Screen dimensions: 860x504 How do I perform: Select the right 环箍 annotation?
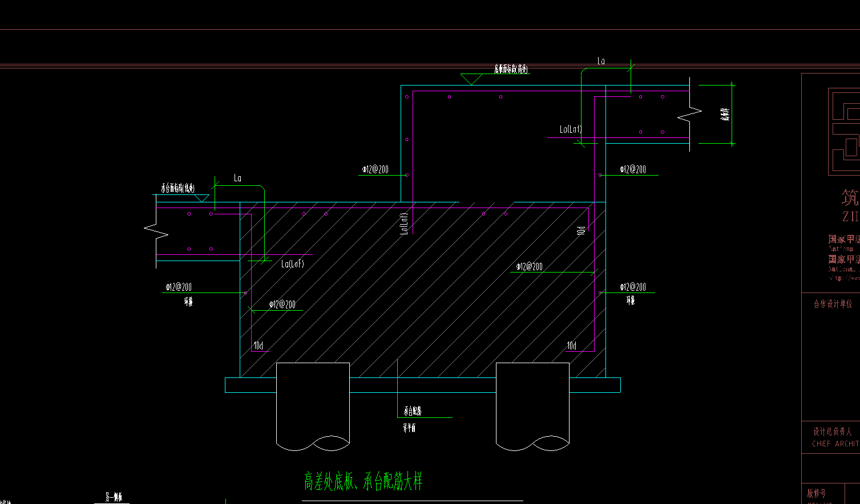point(631,300)
